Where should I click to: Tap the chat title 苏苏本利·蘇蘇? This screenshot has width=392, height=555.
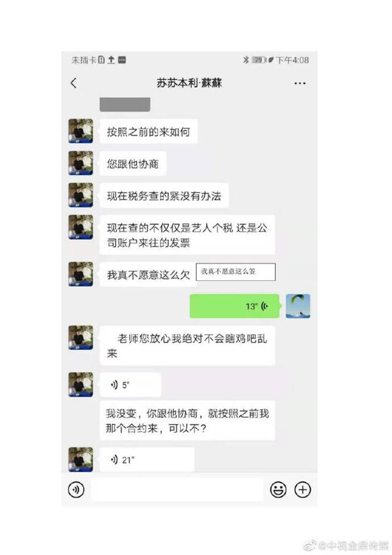(189, 83)
